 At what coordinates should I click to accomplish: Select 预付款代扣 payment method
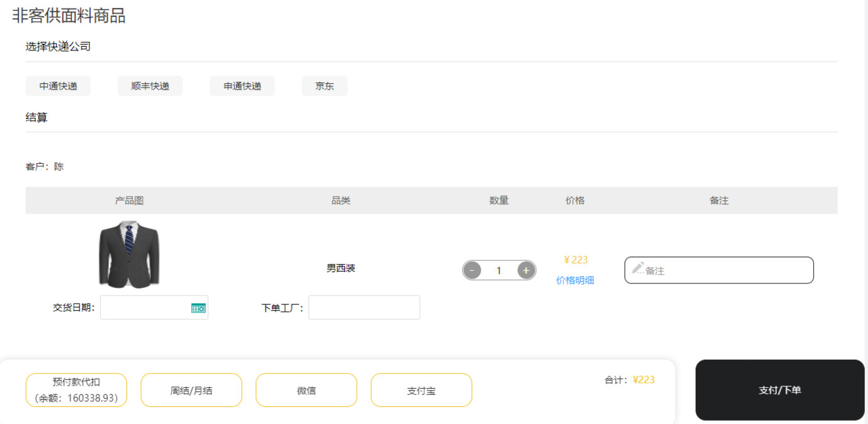pyautogui.click(x=76, y=390)
